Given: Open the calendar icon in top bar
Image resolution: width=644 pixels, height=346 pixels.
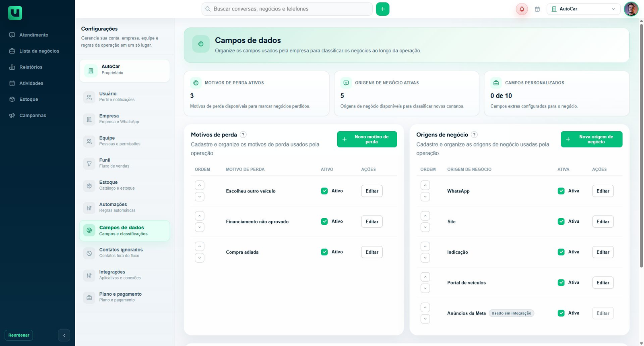Looking at the screenshot, I should [x=537, y=9].
